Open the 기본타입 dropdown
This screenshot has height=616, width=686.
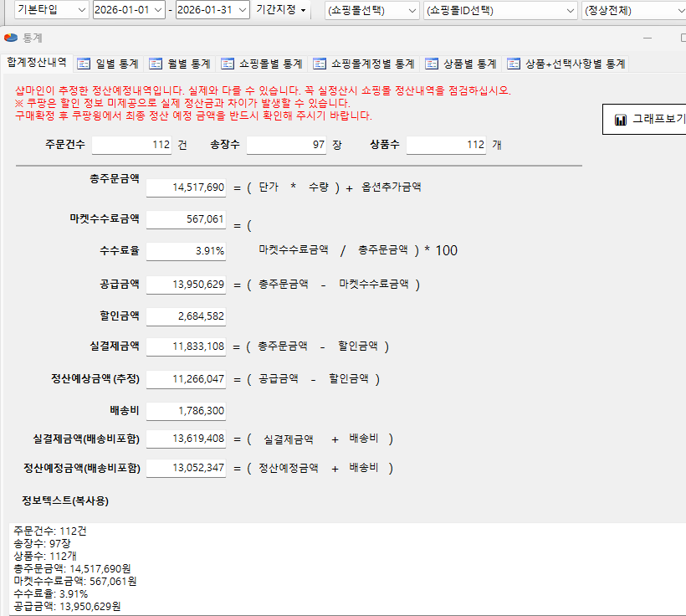(80, 10)
